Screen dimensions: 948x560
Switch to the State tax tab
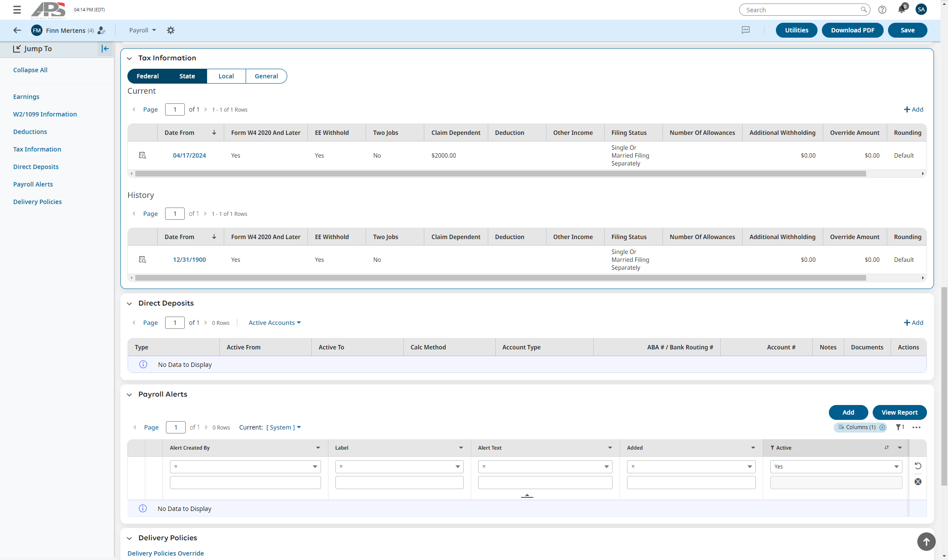pyautogui.click(x=187, y=76)
